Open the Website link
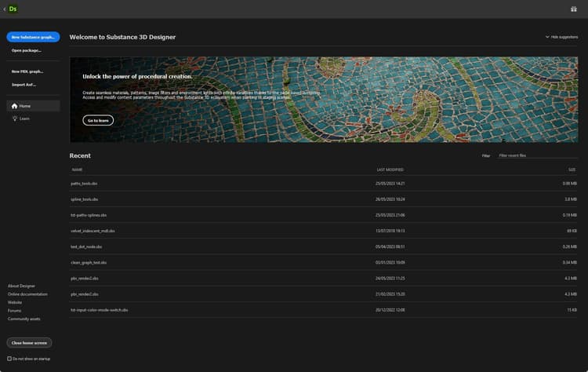This screenshot has height=372, width=588. (15, 303)
